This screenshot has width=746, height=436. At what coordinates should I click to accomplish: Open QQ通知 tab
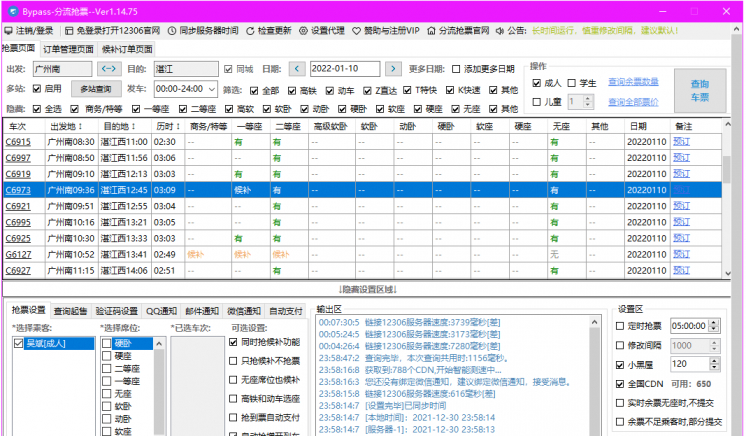(x=161, y=311)
